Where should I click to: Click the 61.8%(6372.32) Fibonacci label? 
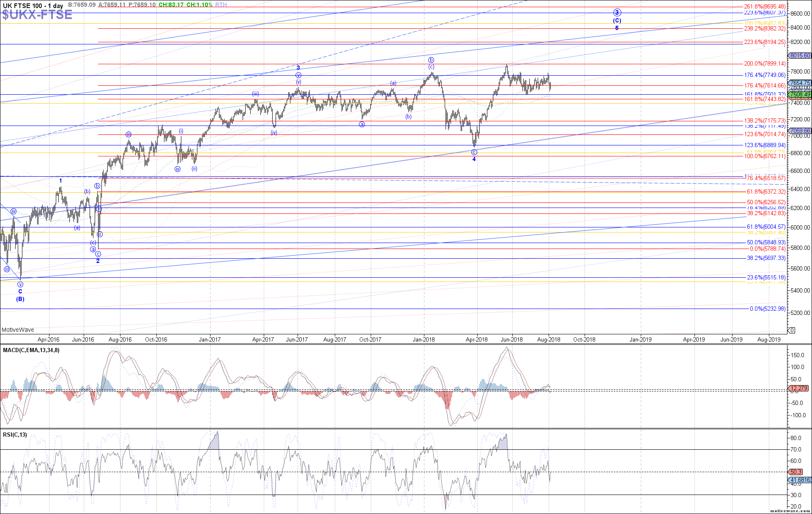[766, 192]
